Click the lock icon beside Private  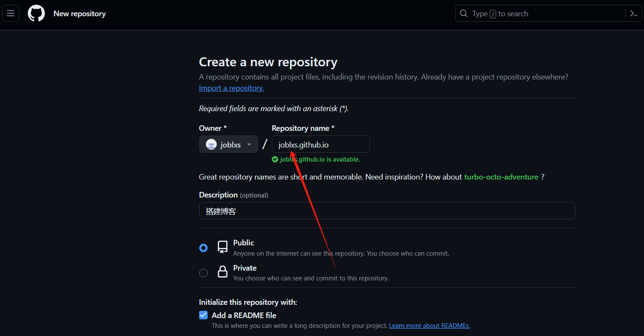point(223,272)
